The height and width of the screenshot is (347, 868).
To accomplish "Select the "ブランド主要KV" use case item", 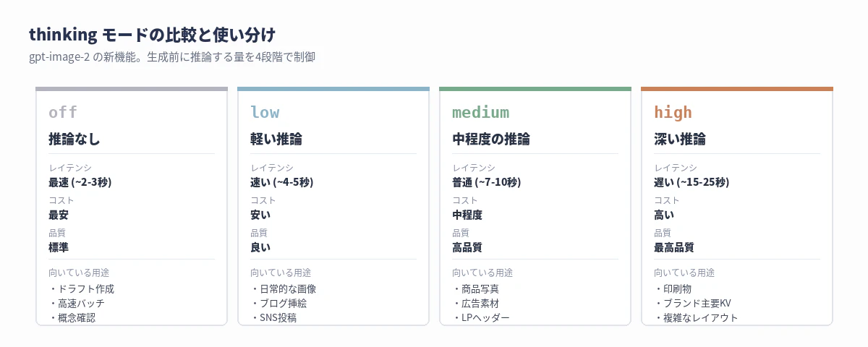I will [695, 303].
